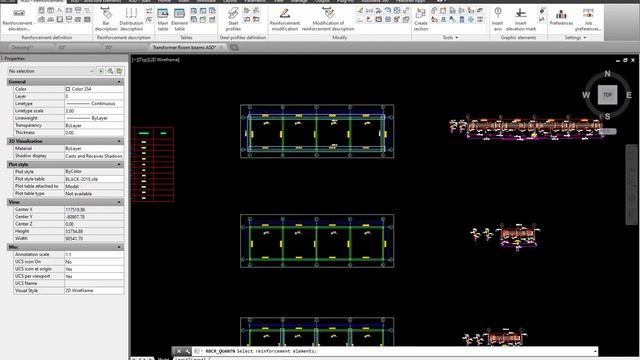640x360 pixels.
Task: Click the Shadow display value
Action: coord(94,156)
